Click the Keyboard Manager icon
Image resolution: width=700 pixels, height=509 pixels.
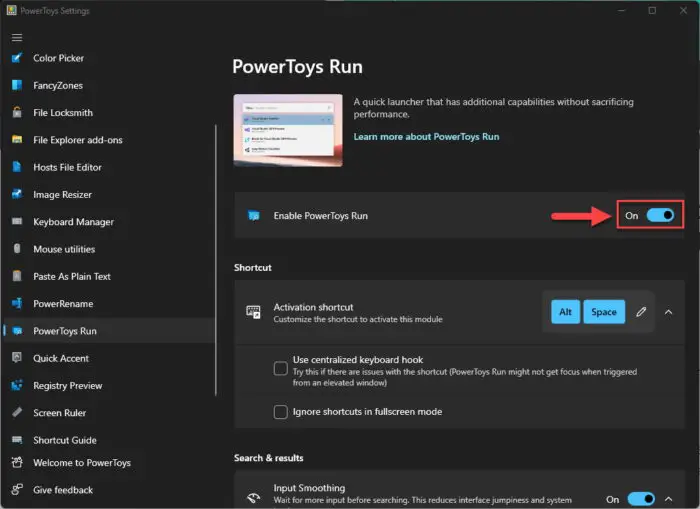(x=17, y=221)
